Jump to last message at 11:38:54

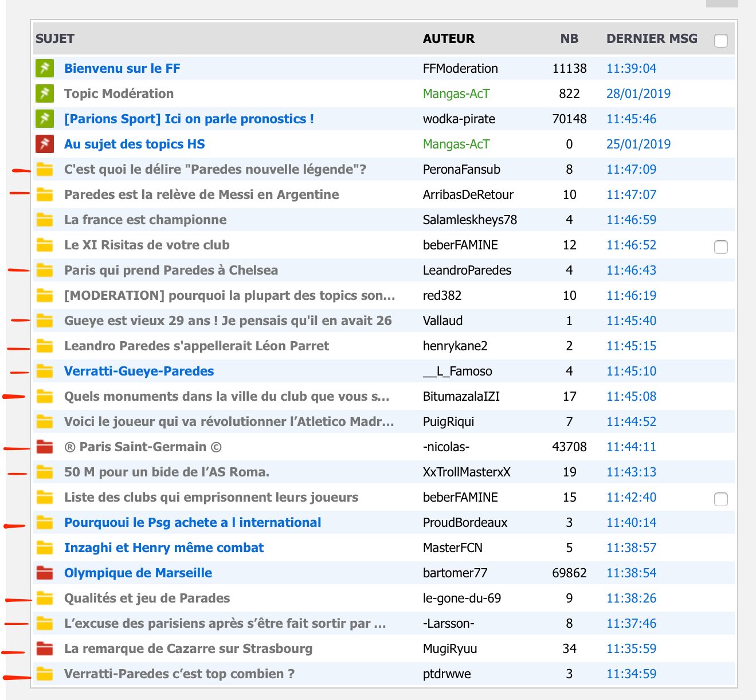pos(631,573)
